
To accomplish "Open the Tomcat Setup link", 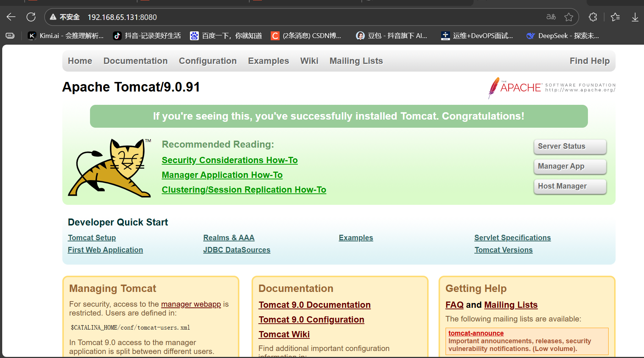I will tap(92, 238).
